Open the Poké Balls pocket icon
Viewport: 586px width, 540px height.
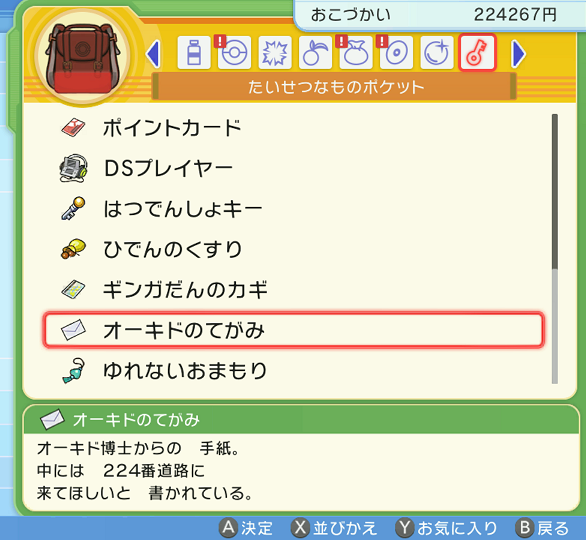[234, 53]
